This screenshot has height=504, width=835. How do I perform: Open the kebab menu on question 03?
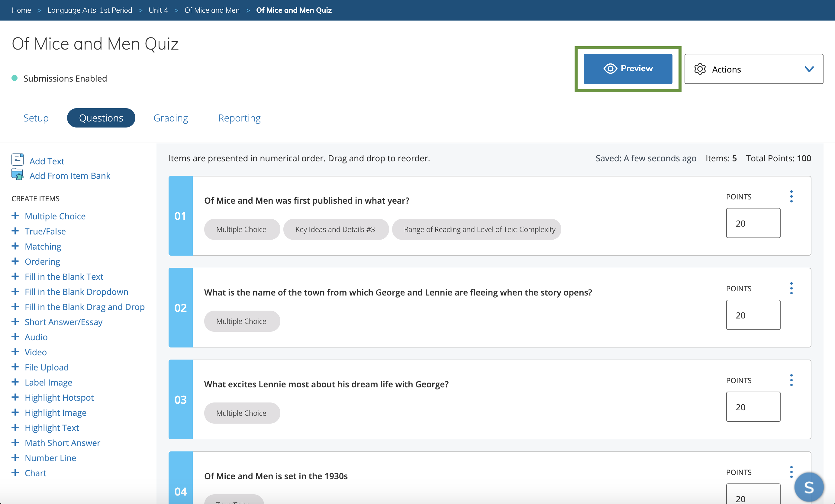[791, 380]
